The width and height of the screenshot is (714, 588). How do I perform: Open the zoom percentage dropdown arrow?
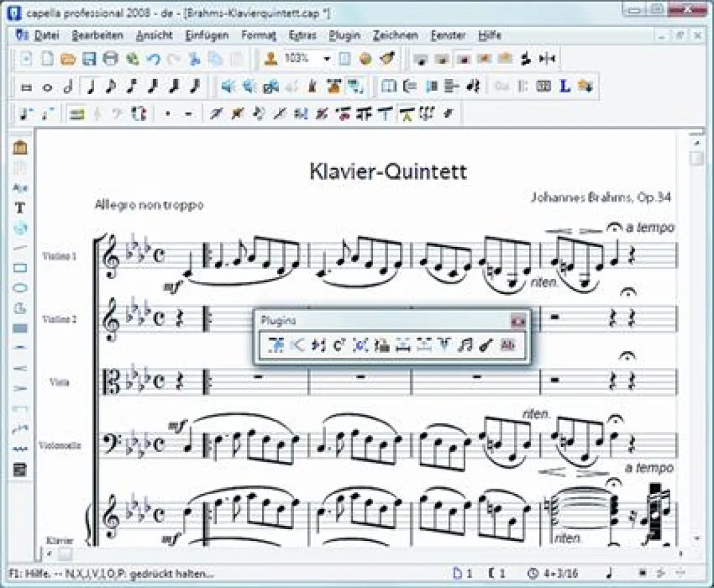327,59
